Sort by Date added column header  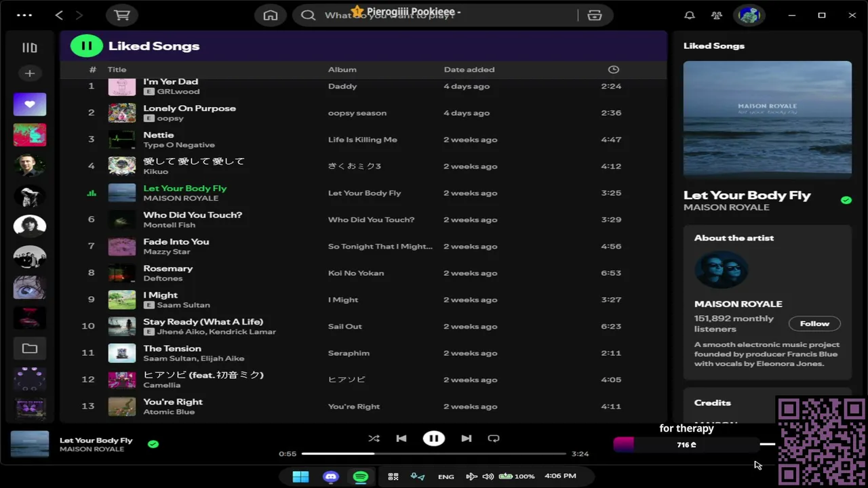[469, 69]
